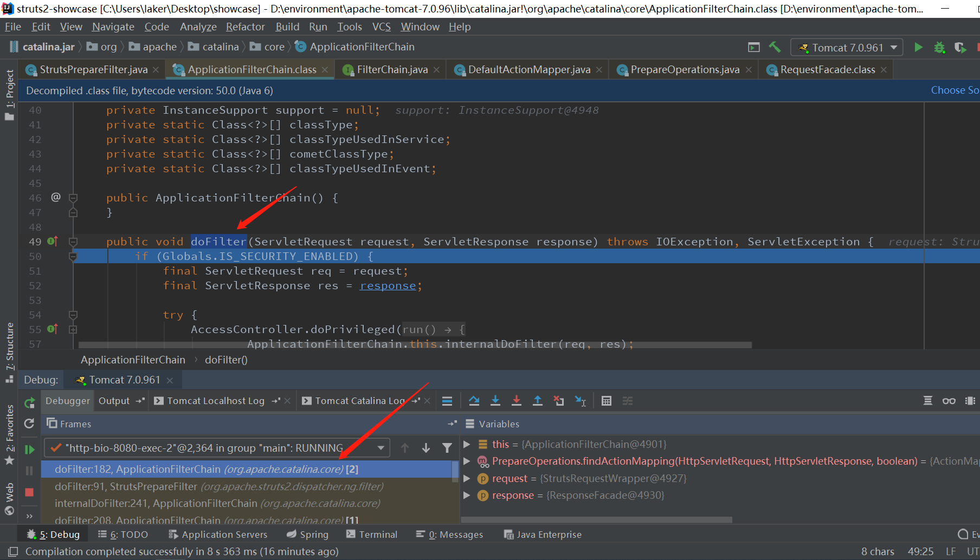
Task: Show more debug sidebar actions chevrons
Action: pyautogui.click(x=29, y=516)
